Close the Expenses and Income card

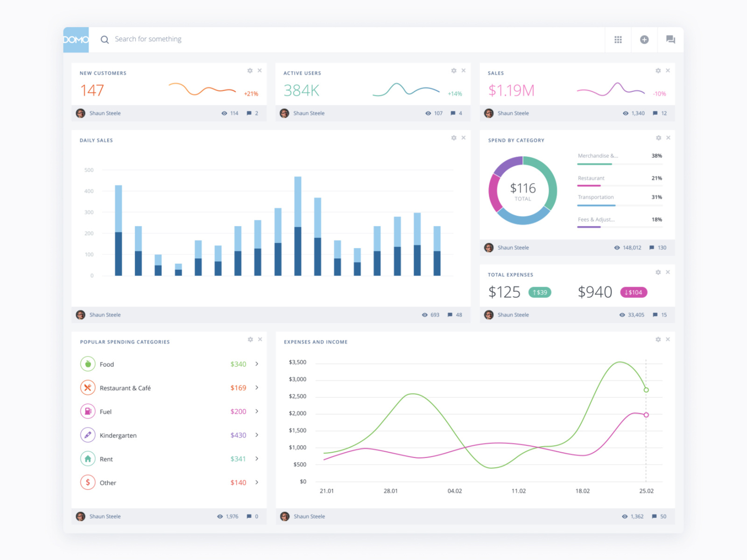668,339
